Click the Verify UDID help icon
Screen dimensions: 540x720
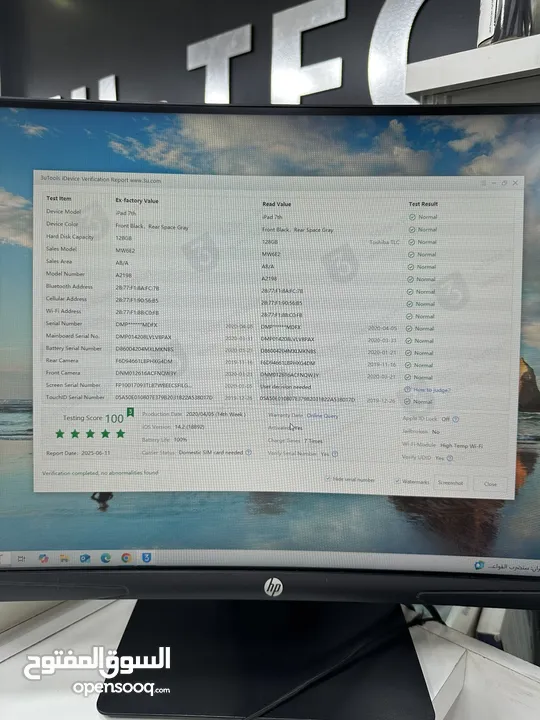coord(450,458)
